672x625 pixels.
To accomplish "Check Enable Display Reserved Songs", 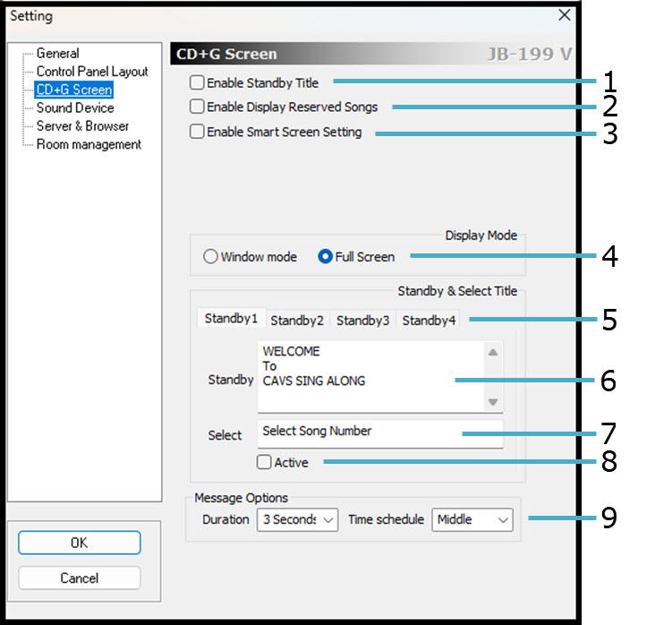I will pyautogui.click(x=197, y=107).
